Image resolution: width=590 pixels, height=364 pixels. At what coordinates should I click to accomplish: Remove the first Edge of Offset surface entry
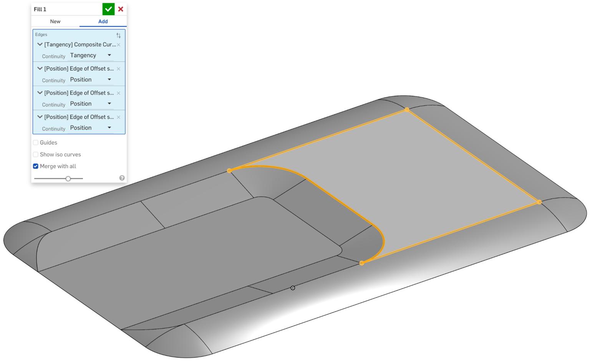pyautogui.click(x=118, y=69)
